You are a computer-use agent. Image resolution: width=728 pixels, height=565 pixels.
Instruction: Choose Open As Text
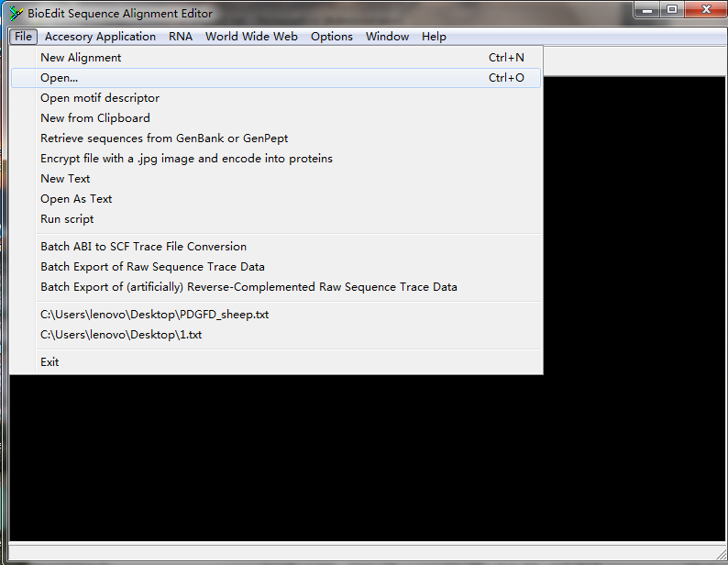click(276, 199)
